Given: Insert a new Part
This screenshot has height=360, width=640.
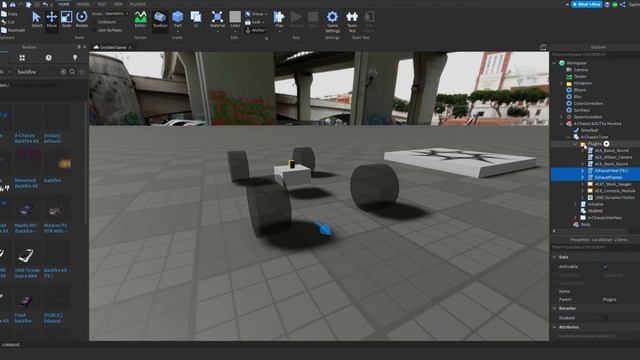Looking at the screenshot, I should click(178, 19).
